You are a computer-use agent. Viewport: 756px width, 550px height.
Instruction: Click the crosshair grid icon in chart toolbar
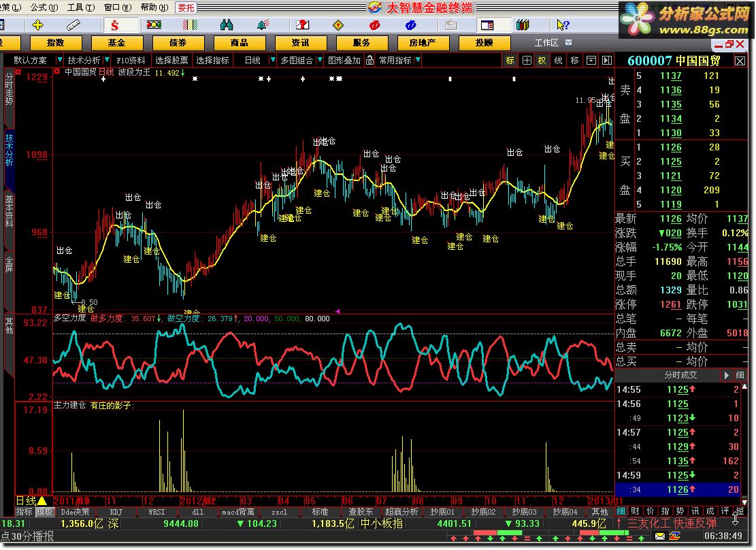pyautogui.click(x=527, y=61)
